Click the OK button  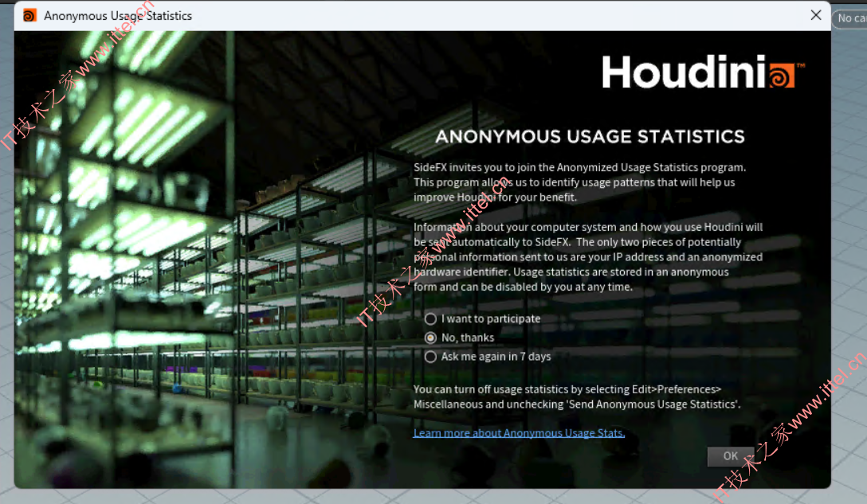pyautogui.click(x=731, y=456)
